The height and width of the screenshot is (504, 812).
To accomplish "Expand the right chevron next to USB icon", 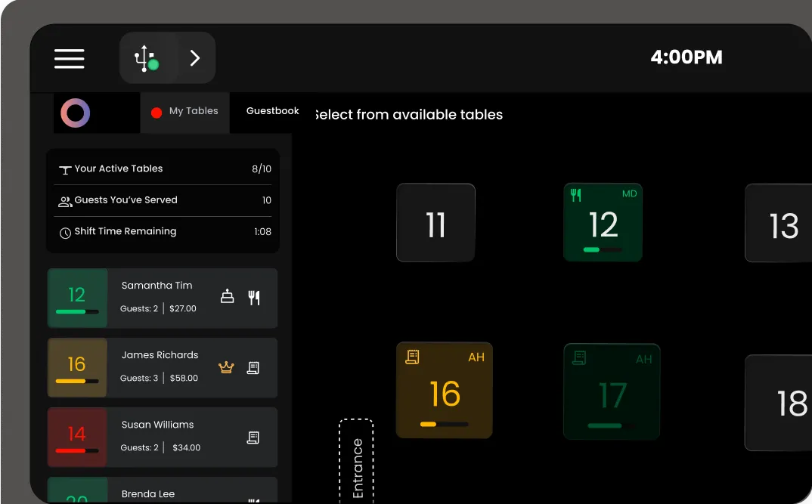I will tap(195, 58).
